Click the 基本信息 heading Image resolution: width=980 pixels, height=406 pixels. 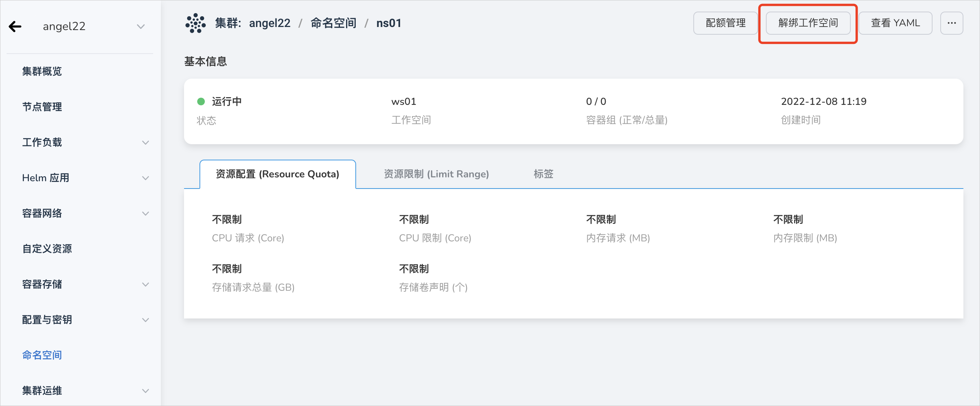(206, 61)
